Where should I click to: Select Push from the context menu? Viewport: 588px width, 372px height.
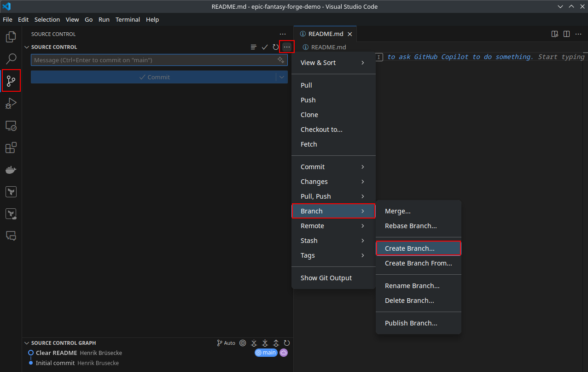333,100
